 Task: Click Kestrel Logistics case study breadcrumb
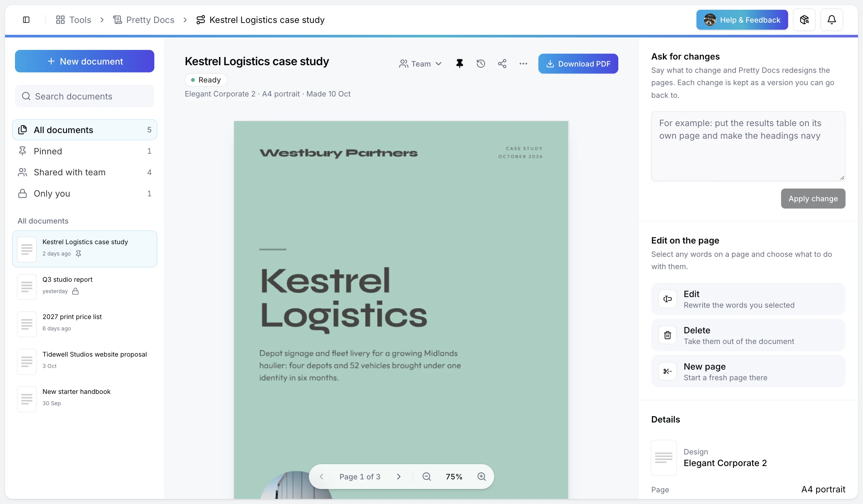pyautogui.click(x=260, y=20)
